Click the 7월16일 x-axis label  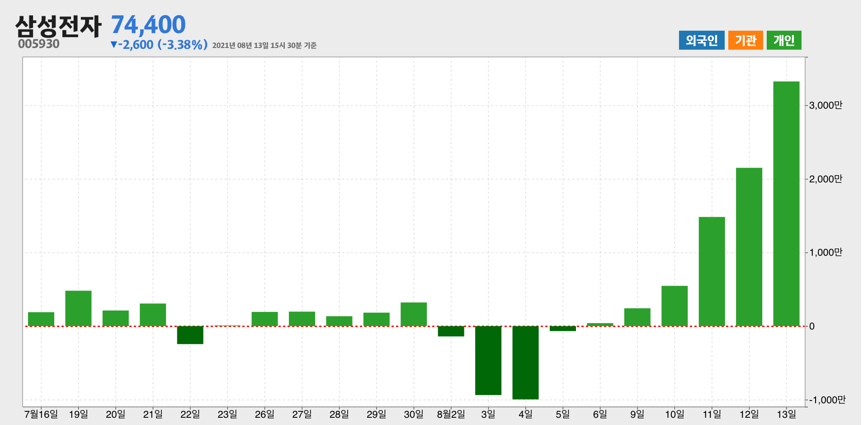point(41,414)
